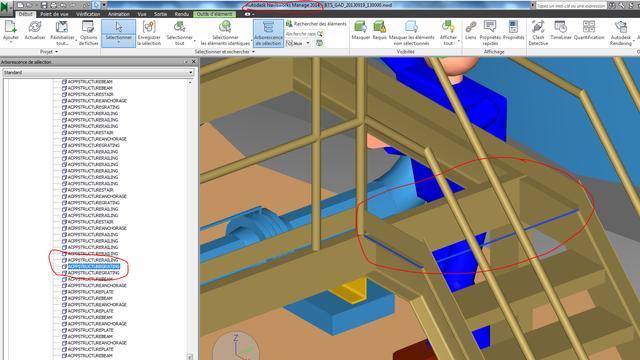Click the quick search magnifier icon
Viewport: 640px width, 360px height.
pyautogui.click(x=320, y=34)
